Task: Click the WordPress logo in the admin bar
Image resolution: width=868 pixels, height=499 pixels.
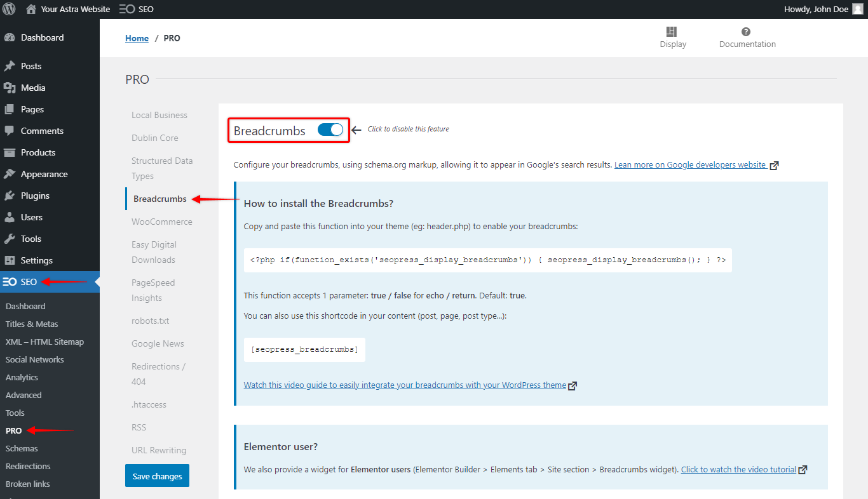Action: (8, 9)
